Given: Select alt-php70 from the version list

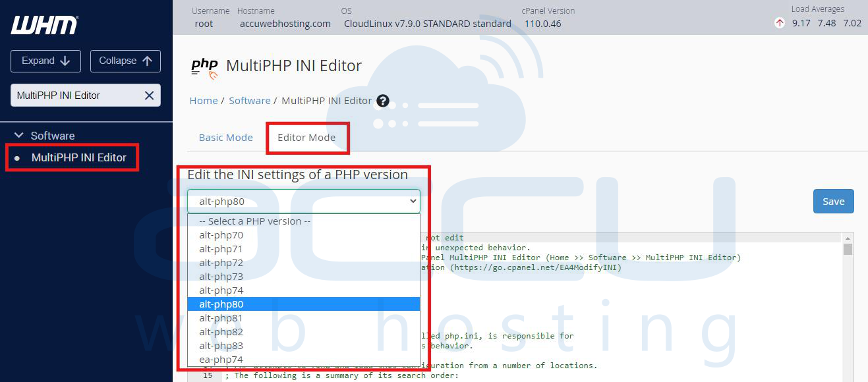Looking at the screenshot, I should click(x=304, y=235).
